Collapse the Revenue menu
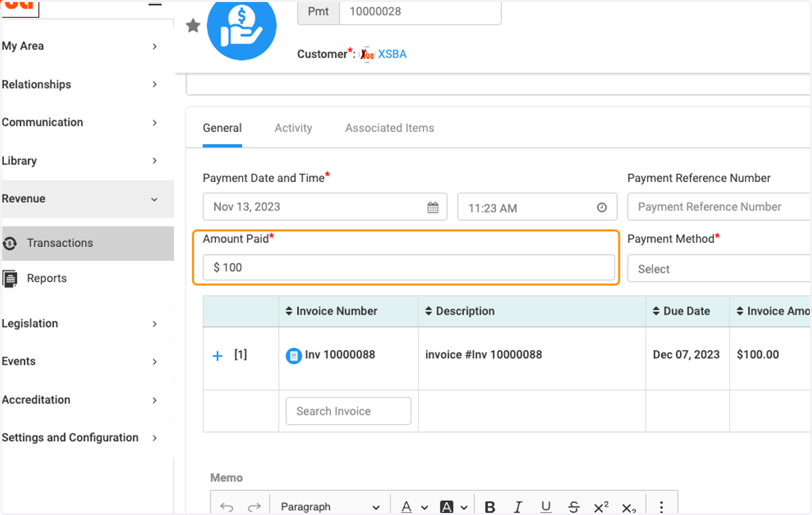Viewport: 812px width, 515px height. coord(154,199)
